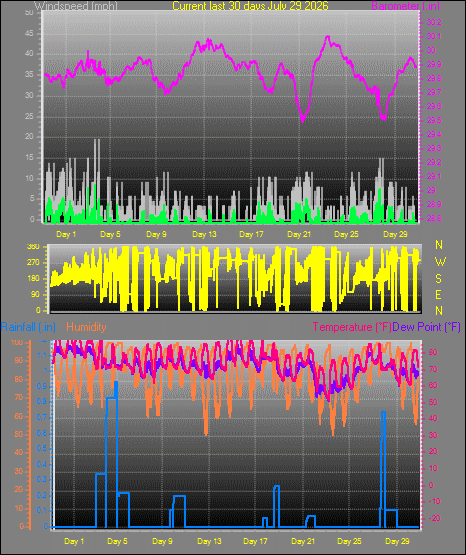Select "29.9" on the barometer axis
466x555 pixels.
pos(434,64)
